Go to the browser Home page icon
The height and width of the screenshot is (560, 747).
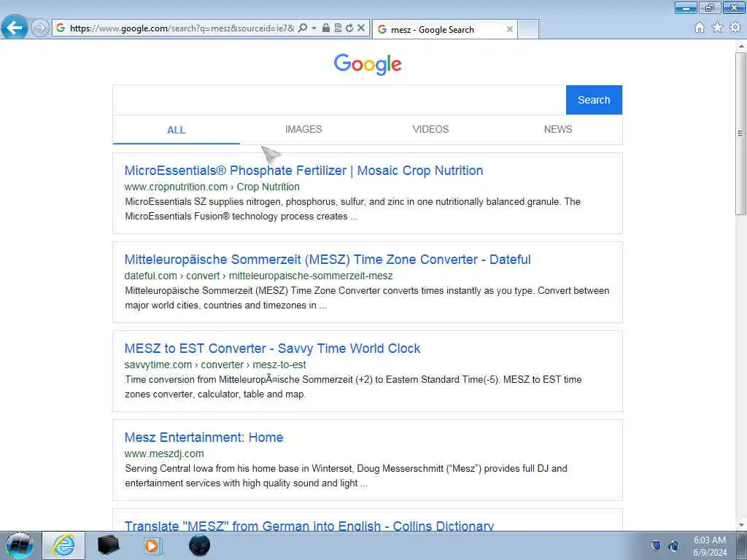700,28
